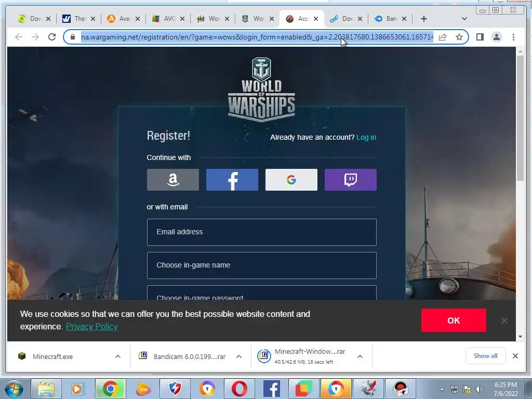Image resolution: width=532 pixels, height=399 pixels.
Task: Reload the page with refresh icon
Action: click(x=52, y=37)
